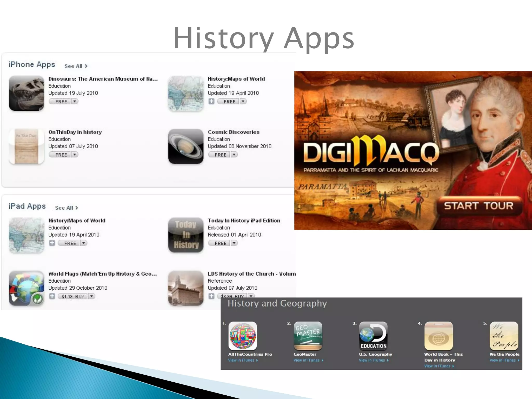Select the 'Updated 08 November 2010' text

(x=240, y=146)
